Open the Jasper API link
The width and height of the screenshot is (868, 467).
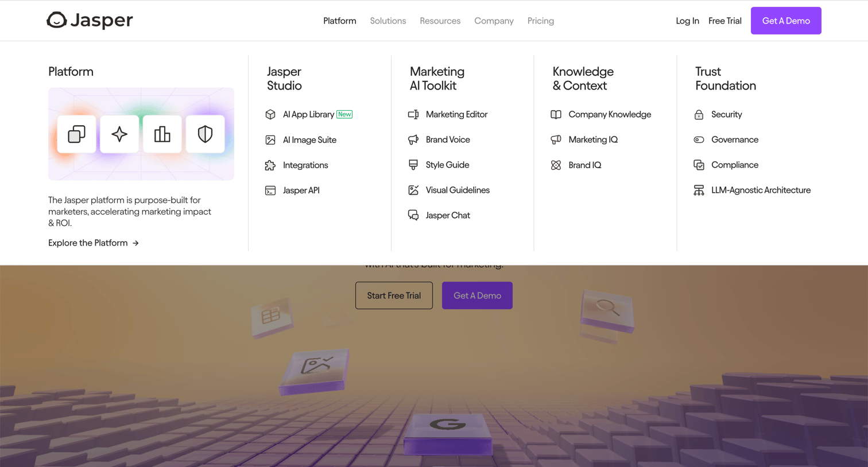click(x=301, y=190)
